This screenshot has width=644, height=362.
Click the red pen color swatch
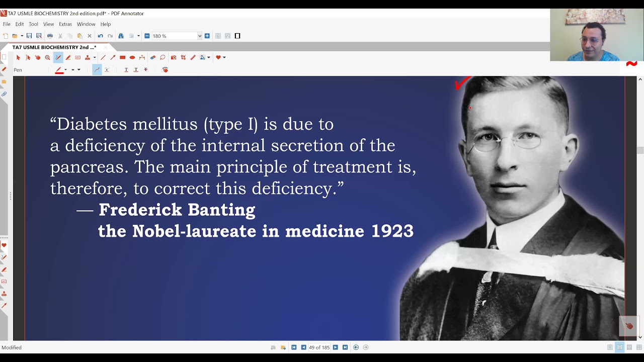coord(59,70)
